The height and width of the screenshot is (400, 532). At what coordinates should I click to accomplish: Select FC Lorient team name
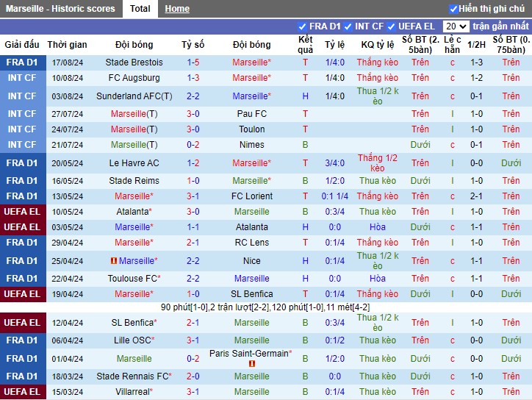(252, 196)
